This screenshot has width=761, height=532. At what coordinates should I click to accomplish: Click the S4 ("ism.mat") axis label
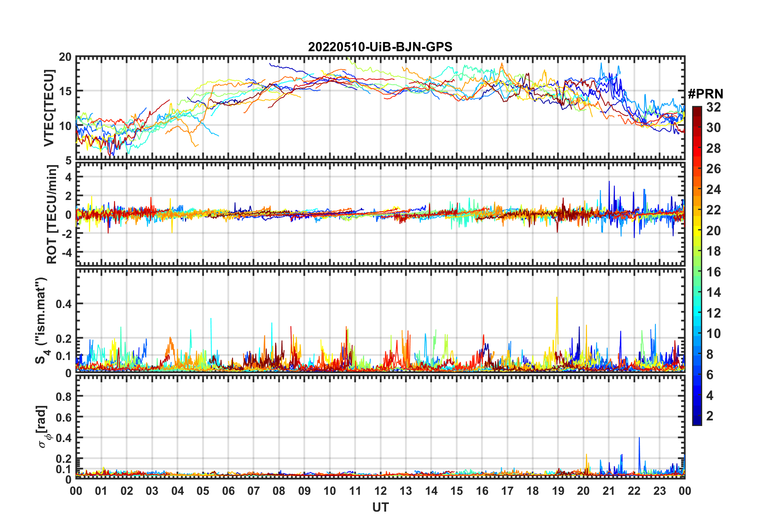point(42,320)
